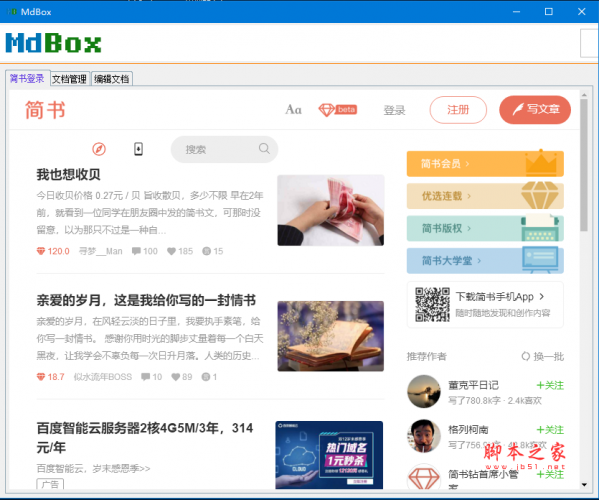The image size is (599, 500).
Task: Click the 简书 logo
Action: [x=45, y=110]
